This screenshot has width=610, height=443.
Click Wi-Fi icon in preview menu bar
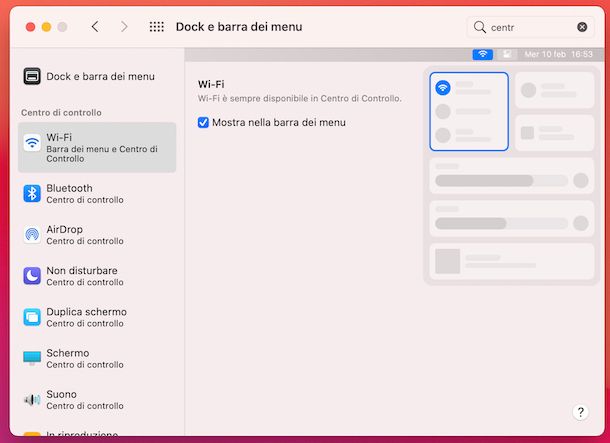(x=483, y=54)
